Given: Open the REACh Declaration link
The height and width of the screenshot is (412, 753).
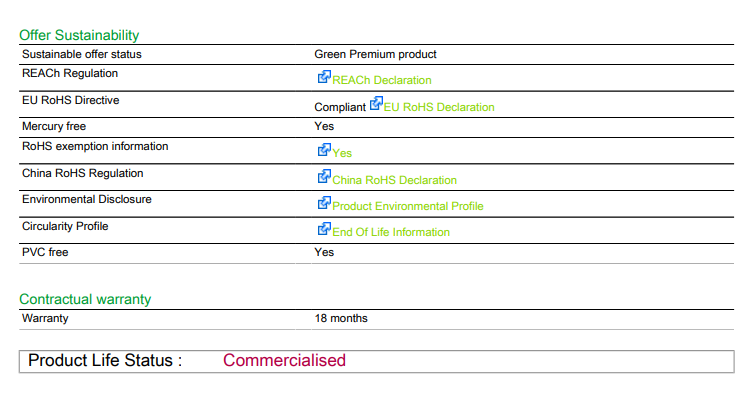Looking at the screenshot, I should (382, 80).
